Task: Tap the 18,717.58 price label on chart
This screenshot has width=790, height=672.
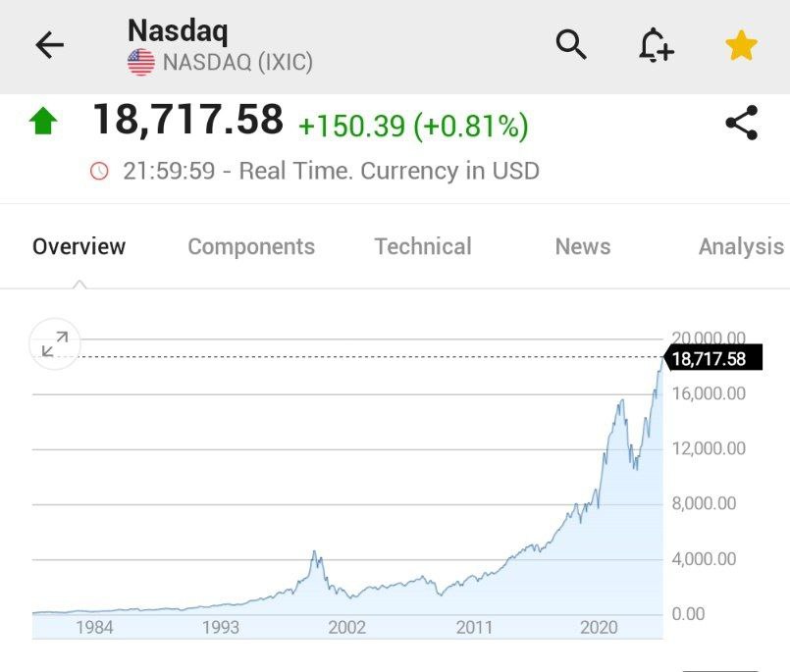Action: click(x=711, y=359)
